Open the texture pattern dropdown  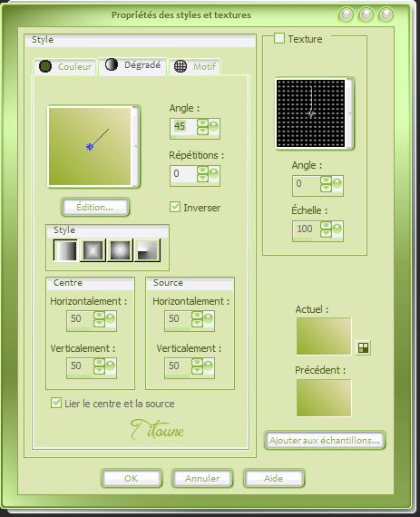[x=349, y=113]
